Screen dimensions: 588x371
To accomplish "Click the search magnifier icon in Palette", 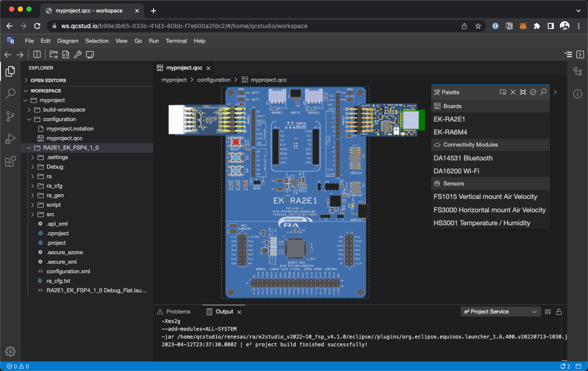I will point(543,92).
